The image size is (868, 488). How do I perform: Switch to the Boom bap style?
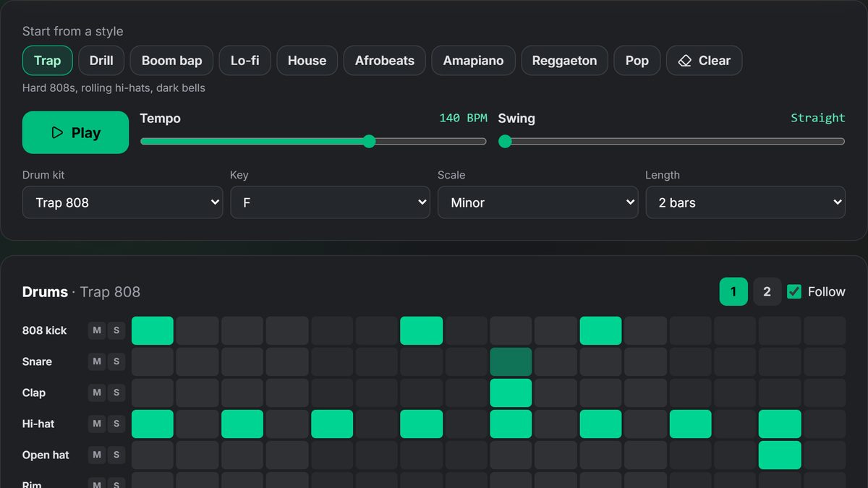(171, 61)
